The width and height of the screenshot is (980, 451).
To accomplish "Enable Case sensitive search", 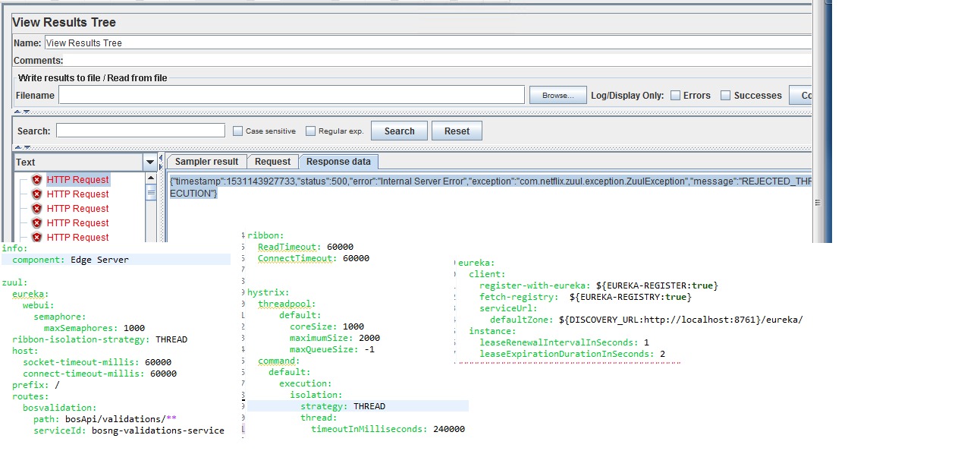I will coord(237,131).
